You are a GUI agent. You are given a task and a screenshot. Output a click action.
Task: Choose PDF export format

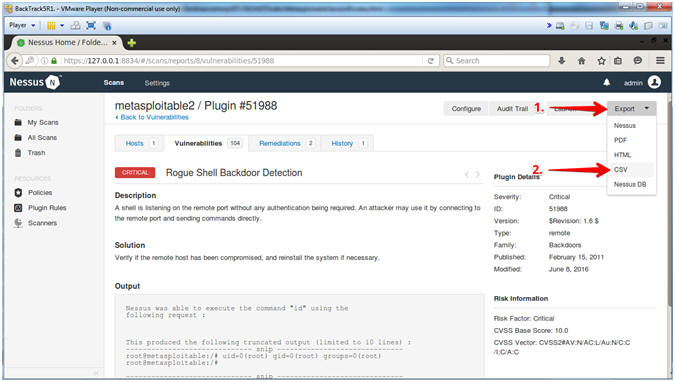pyautogui.click(x=620, y=140)
